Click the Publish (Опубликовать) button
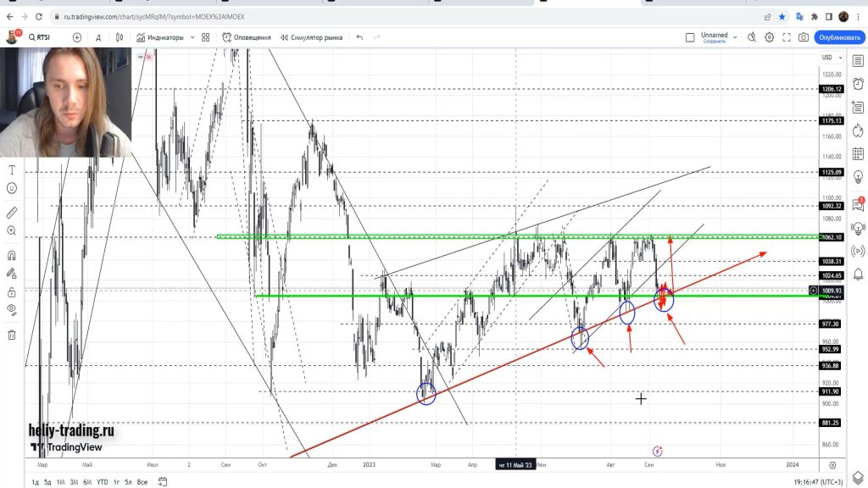 (x=839, y=37)
